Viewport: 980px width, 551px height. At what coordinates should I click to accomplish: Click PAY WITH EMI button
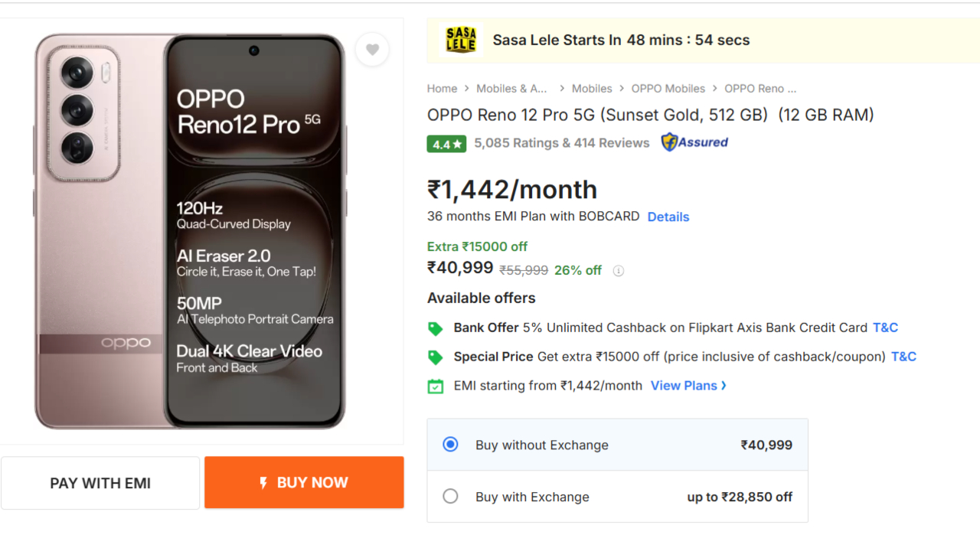click(x=100, y=483)
